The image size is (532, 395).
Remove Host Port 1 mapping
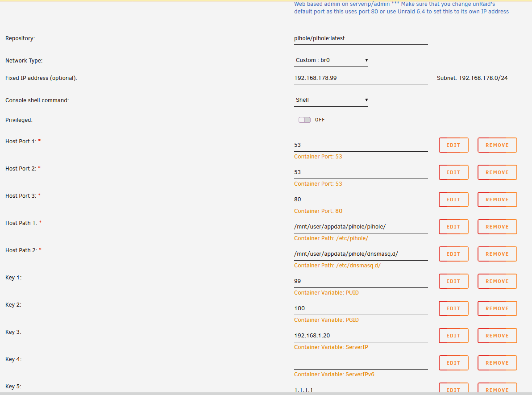(x=497, y=145)
